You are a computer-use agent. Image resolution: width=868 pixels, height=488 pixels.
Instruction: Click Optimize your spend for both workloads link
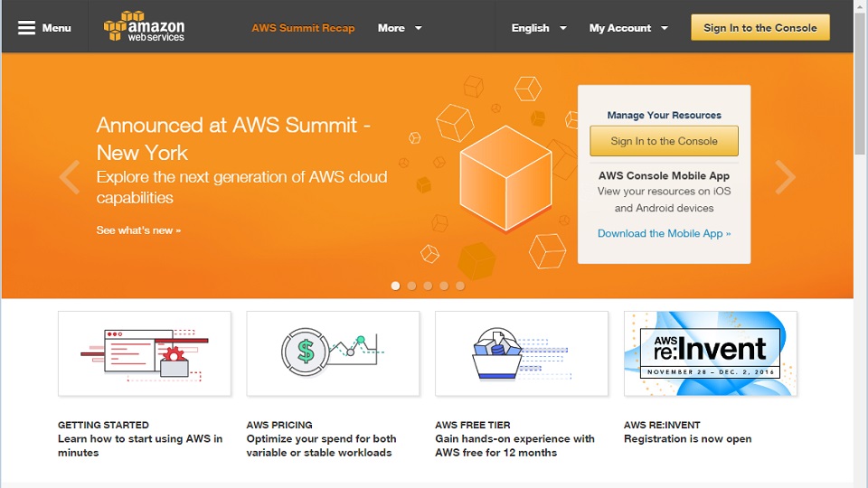tap(321, 446)
